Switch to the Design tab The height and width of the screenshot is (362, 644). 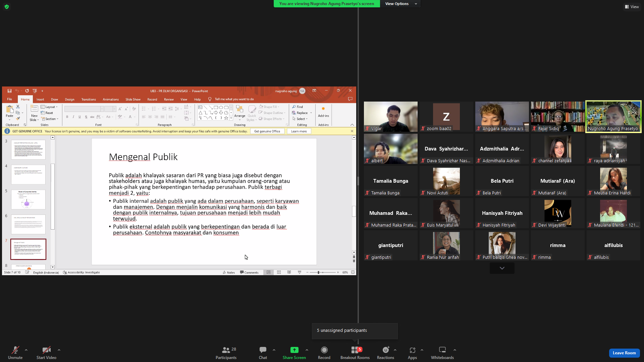pyautogui.click(x=69, y=99)
